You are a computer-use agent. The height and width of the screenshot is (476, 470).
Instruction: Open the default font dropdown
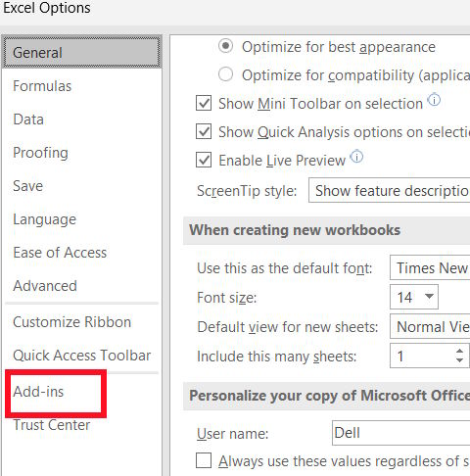click(x=430, y=267)
